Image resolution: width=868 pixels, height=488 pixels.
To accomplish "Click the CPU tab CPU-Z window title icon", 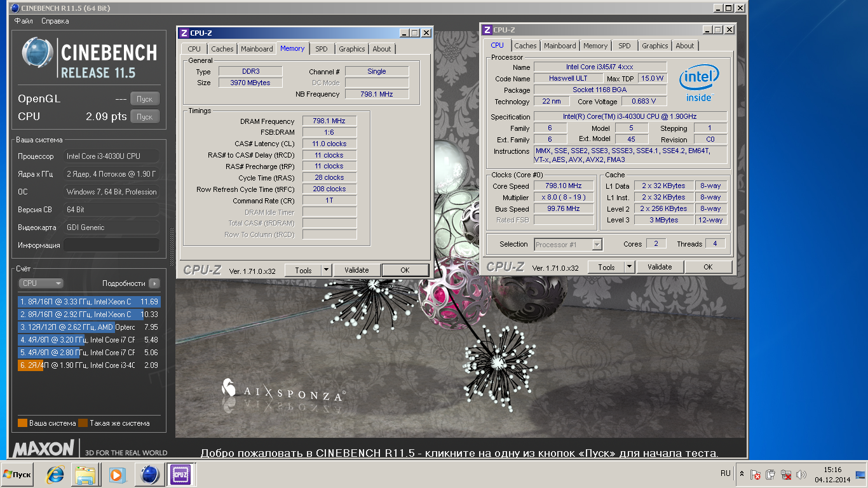I will (x=487, y=30).
